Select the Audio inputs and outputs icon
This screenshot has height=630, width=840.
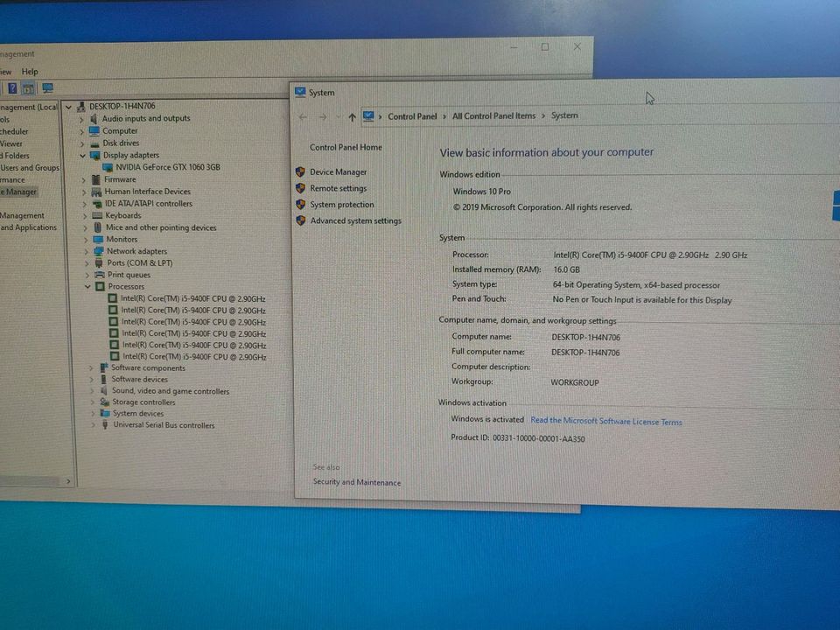[x=94, y=118]
